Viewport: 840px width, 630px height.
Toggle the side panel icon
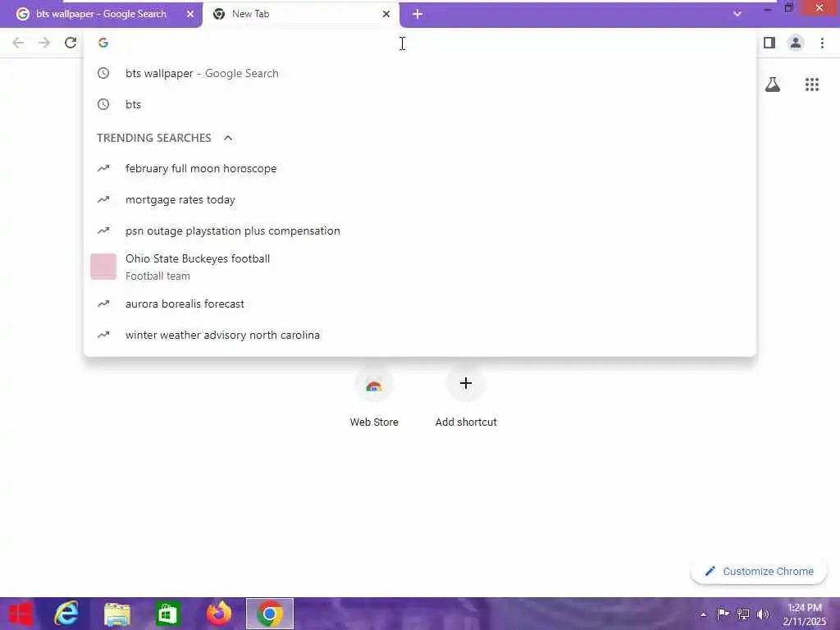[x=769, y=43]
